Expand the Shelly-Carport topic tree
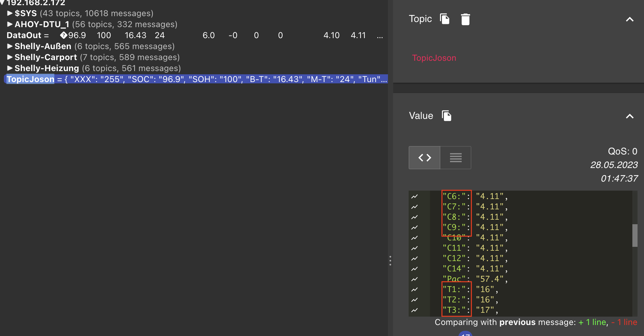The image size is (644, 336). click(x=10, y=57)
